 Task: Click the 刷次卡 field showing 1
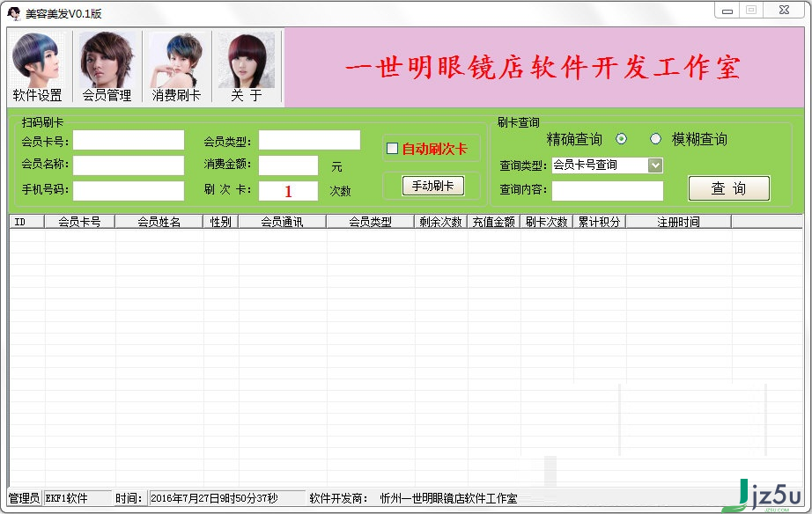tap(289, 190)
